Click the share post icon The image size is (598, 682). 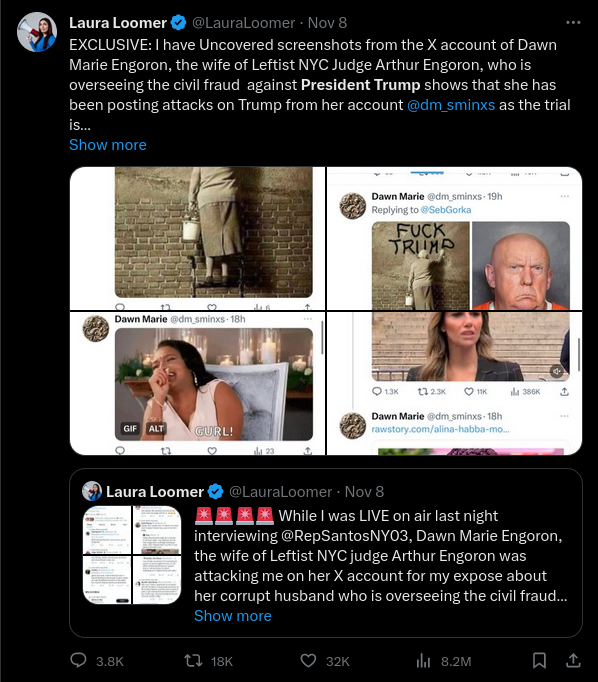tap(573, 661)
